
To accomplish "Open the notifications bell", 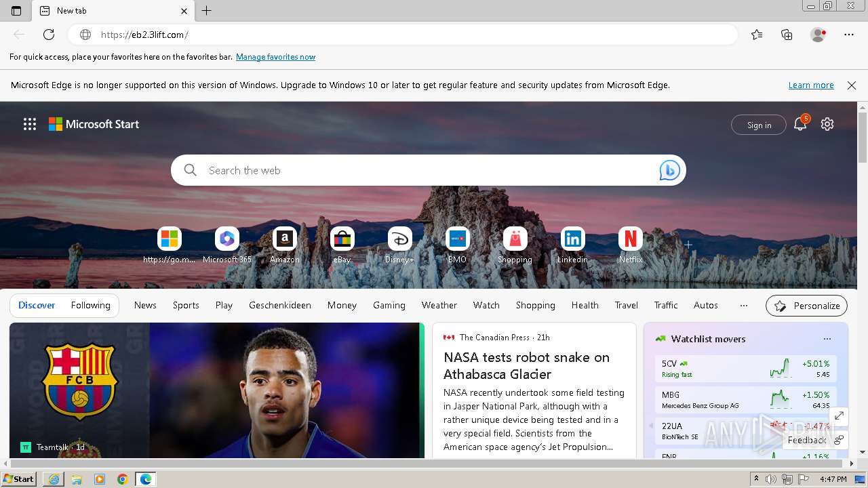I will (x=800, y=124).
